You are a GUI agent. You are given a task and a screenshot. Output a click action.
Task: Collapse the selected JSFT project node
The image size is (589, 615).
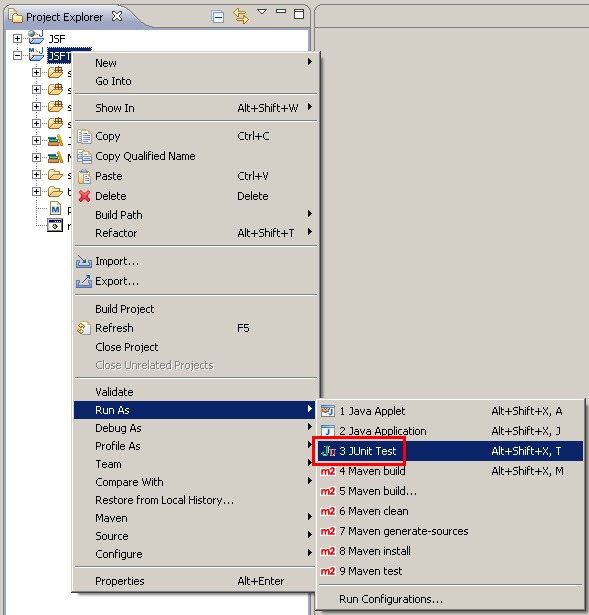pos(17,55)
